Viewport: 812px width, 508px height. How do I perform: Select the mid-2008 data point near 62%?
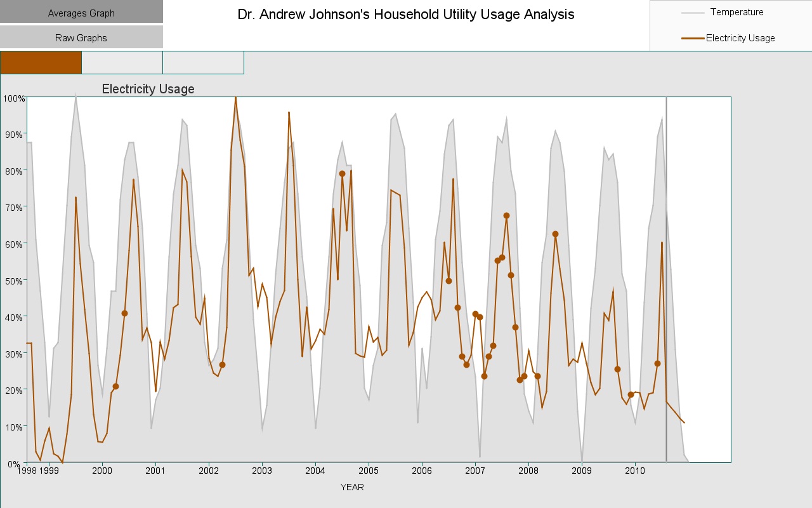tap(555, 234)
